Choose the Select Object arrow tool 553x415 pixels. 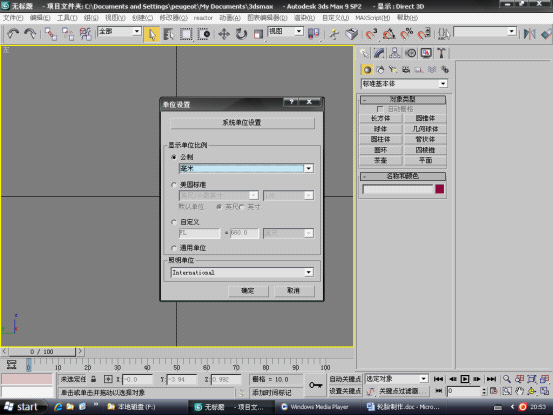(x=152, y=34)
